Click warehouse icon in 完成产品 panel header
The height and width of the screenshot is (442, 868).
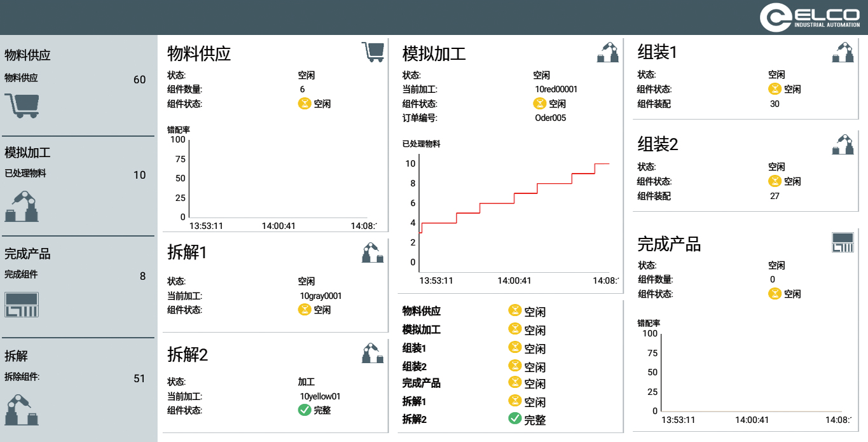(843, 242)
